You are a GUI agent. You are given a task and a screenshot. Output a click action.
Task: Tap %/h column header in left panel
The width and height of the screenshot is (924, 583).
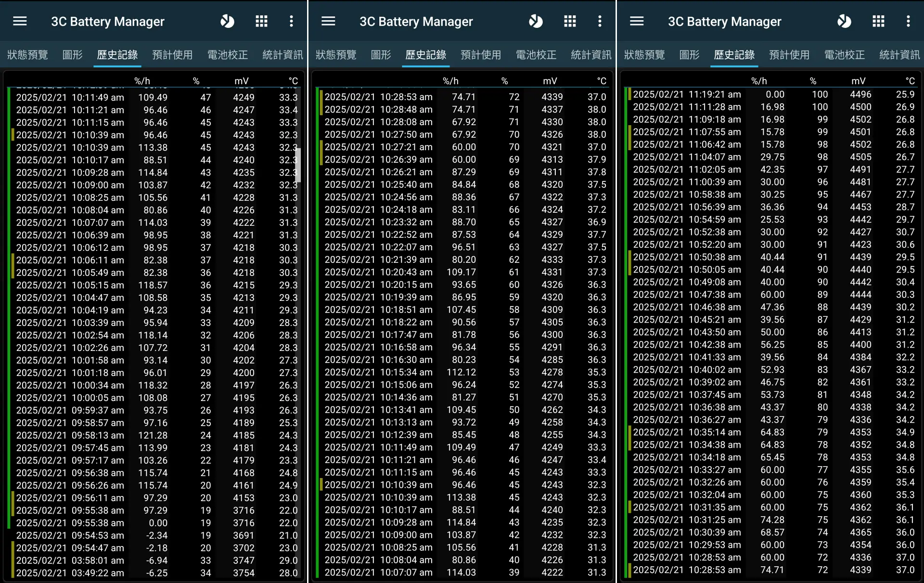coord(142,81)
